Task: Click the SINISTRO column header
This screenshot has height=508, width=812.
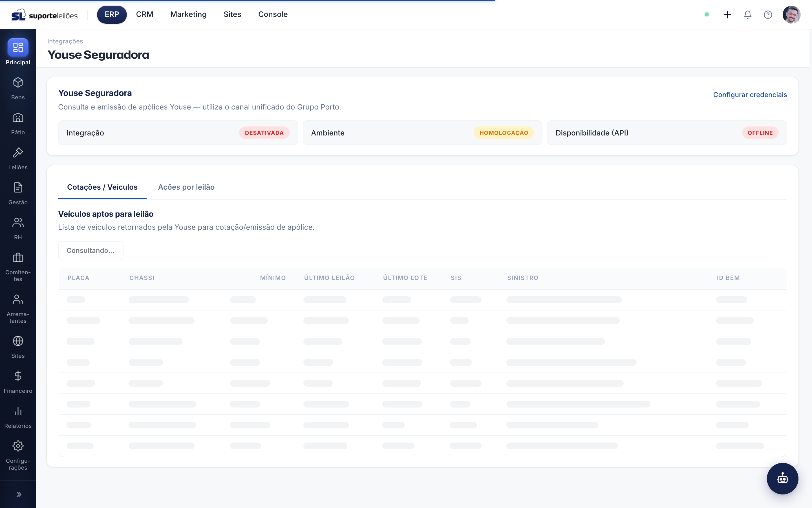Action: 522,278
